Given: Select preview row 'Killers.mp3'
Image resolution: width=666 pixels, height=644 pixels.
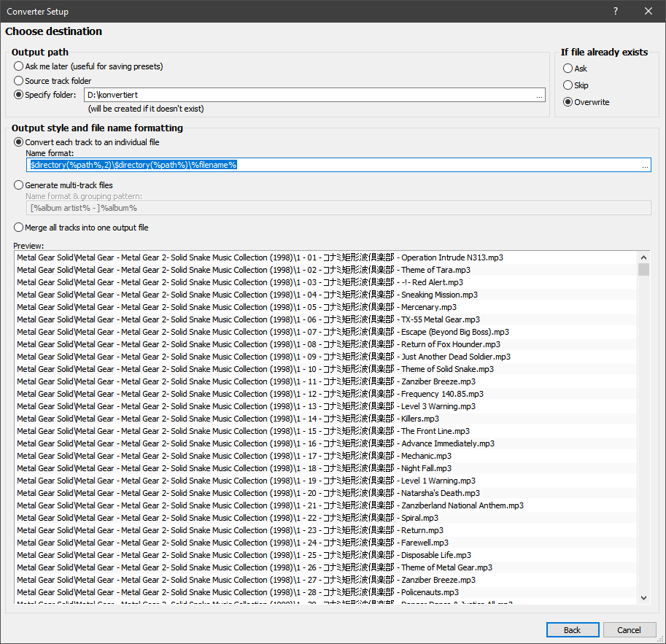Looking at the screenshot, I should coord(325,419).
